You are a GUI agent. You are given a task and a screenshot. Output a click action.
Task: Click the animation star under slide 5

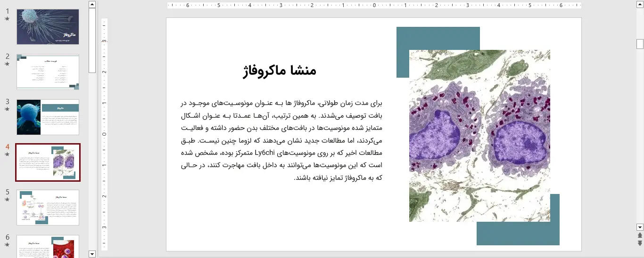[7, 200]
